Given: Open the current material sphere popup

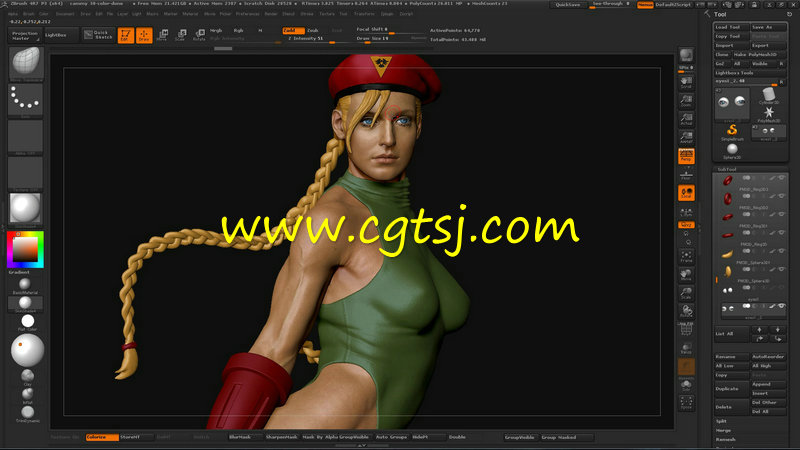Looking at the screenshot, I should click(x=25, y=209).
